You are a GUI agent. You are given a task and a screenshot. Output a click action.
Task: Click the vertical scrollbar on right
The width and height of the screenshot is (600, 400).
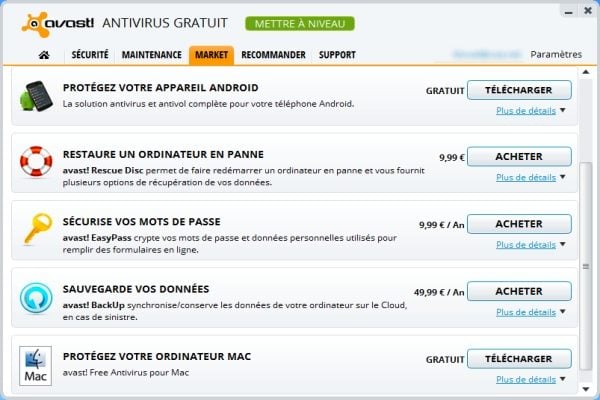click(x=587, y=230)
